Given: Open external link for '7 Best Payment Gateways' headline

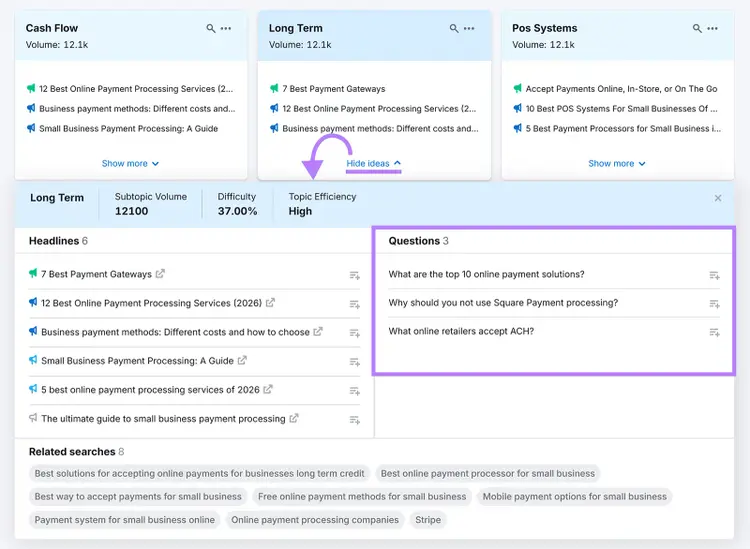Looking at the screenshot, I should pyautogui.click(x=160, y=274).
